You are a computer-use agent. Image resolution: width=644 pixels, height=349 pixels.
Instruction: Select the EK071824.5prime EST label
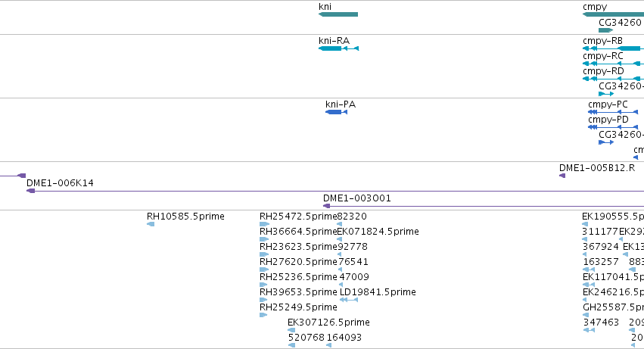(378, 232)
